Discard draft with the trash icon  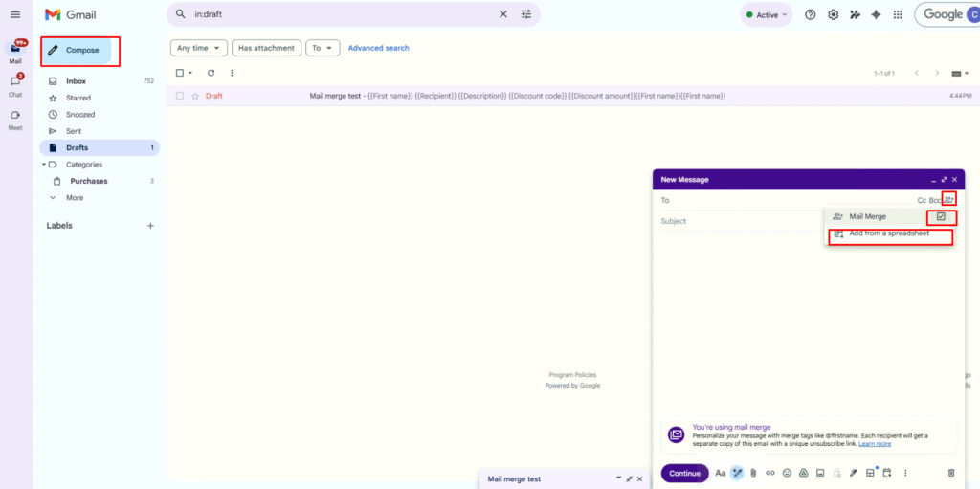point(950,473)
